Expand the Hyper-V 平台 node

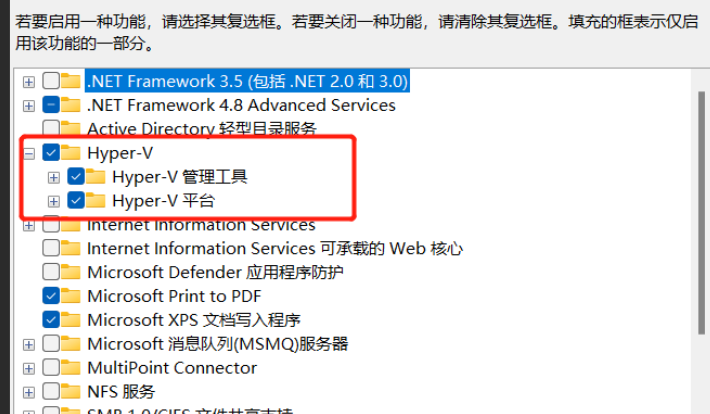point(53,201)
